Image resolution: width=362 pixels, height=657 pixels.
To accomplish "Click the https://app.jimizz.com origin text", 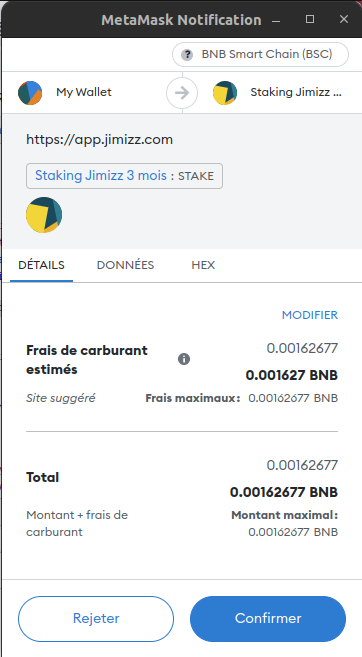I will [99, 140].
